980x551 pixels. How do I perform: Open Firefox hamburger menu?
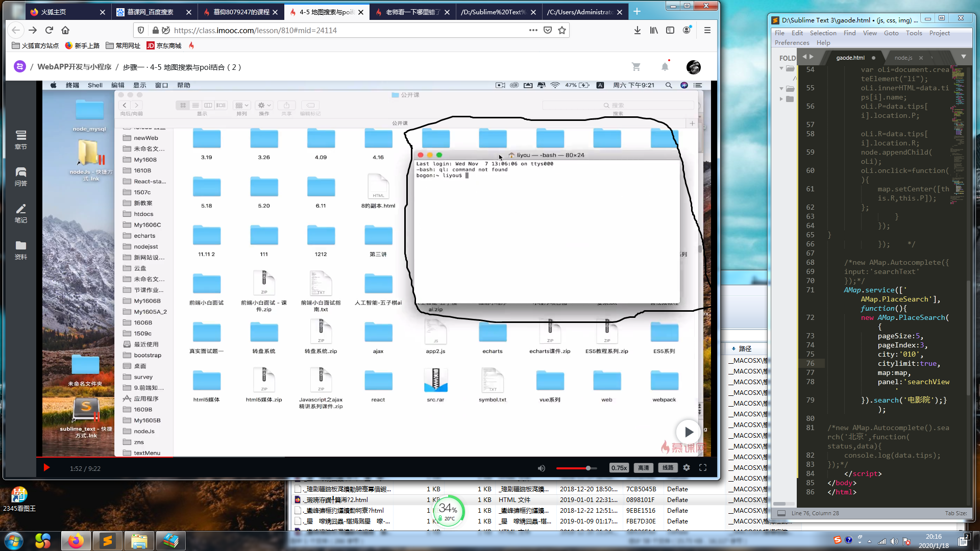[707, 30]
